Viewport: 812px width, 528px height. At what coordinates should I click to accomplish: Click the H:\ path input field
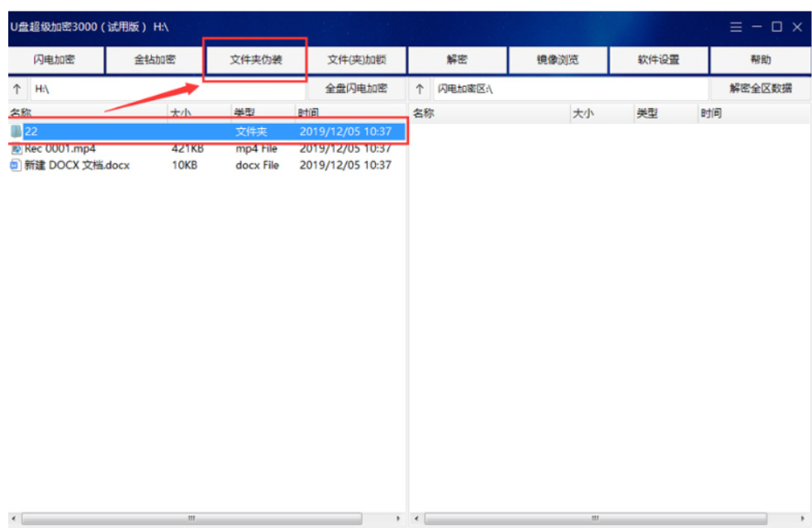pos(165,89)
